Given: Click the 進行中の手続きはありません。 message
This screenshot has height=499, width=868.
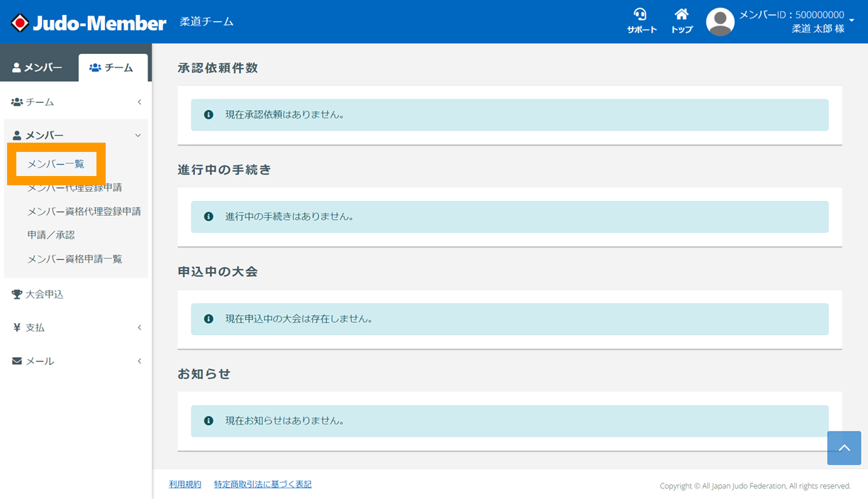Looking at the screenshot, I should pos(290,216).
